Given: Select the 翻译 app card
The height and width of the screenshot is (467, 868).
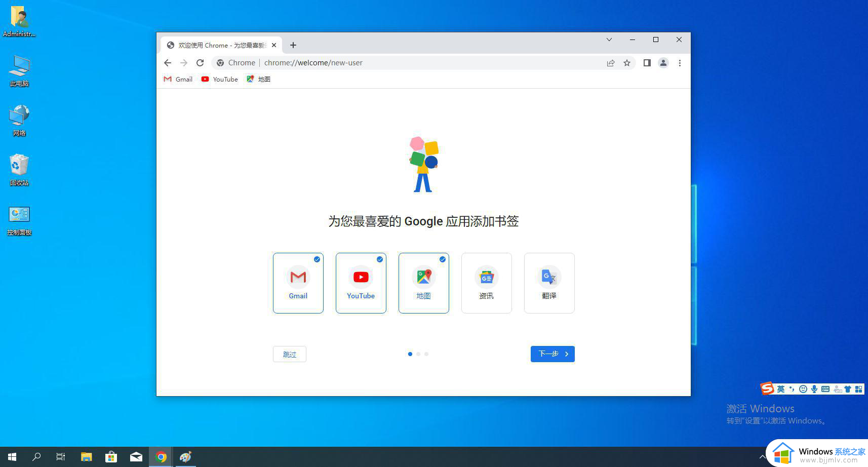Looking at the screenshot, I should [549, 283].
